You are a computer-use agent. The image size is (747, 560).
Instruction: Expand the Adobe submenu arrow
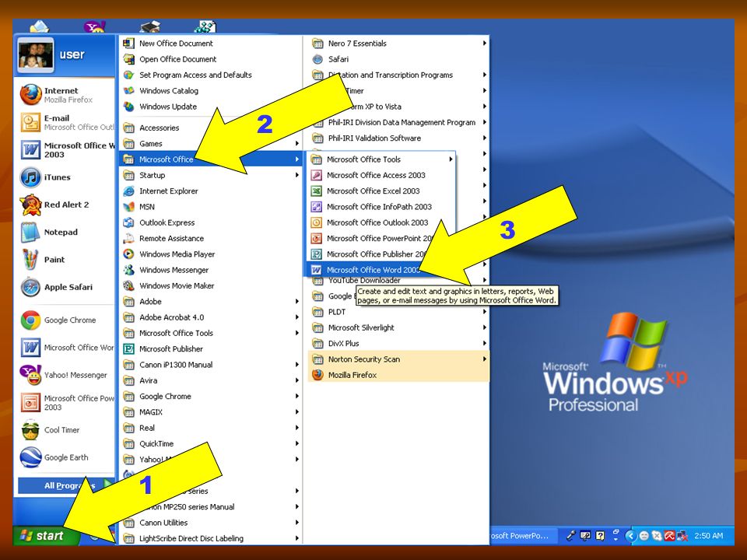coord(296,302)
